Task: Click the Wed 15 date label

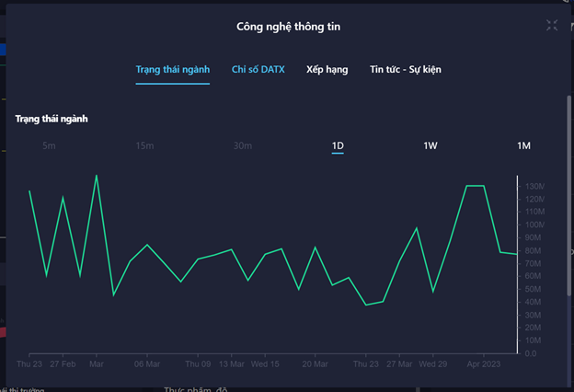Action: [x=265, y=364]
